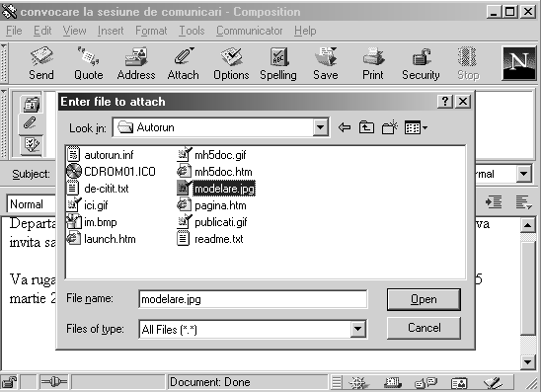
Task: Click the File name input field
Action: point(253,299)
